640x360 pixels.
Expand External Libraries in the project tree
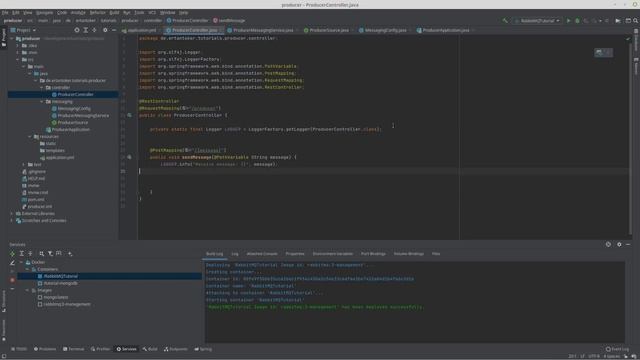[12, 213]
